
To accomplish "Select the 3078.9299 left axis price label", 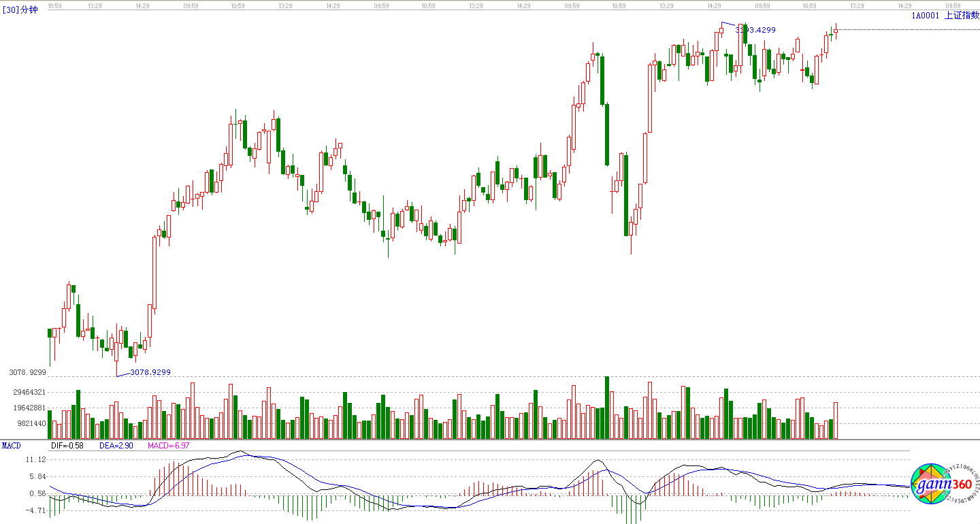I will coord(27,373).
